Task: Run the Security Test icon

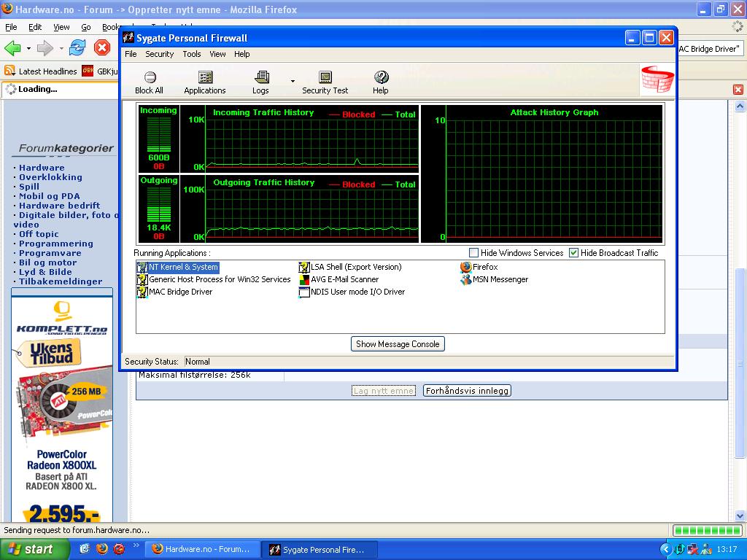Action: pyautogui.click(x=325, y=78)
